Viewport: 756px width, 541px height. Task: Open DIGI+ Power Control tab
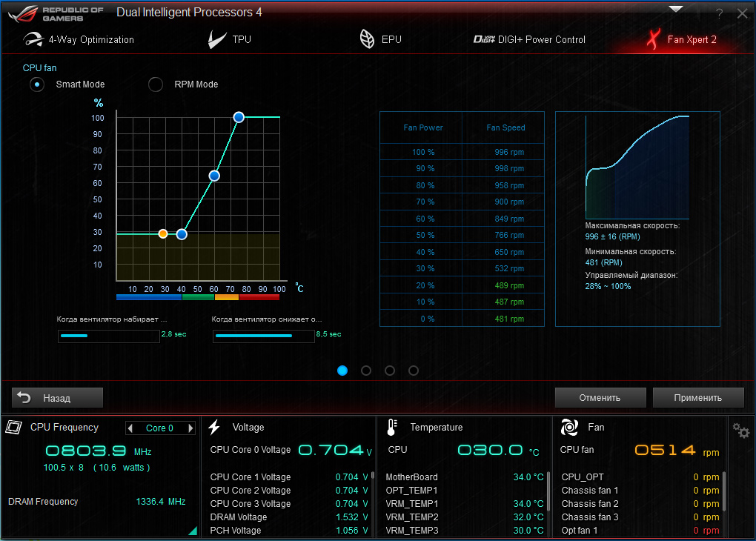(529, 39)
